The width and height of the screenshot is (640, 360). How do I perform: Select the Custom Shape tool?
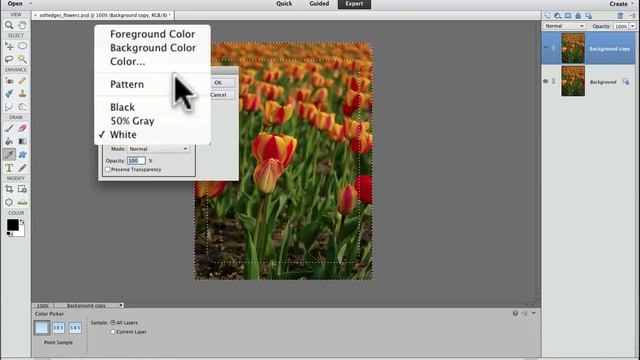tap(22, 154)
